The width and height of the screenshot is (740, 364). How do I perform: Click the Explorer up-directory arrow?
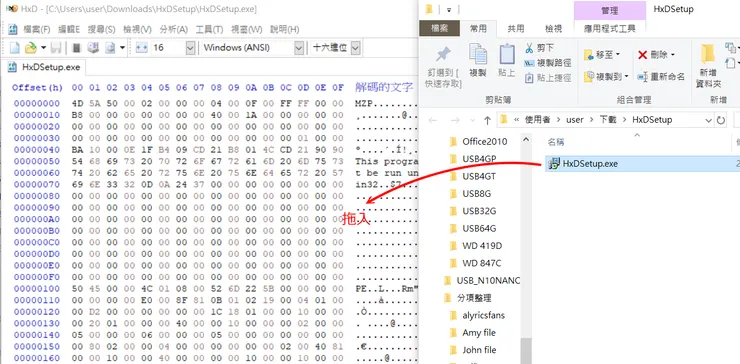click(487, 120)
